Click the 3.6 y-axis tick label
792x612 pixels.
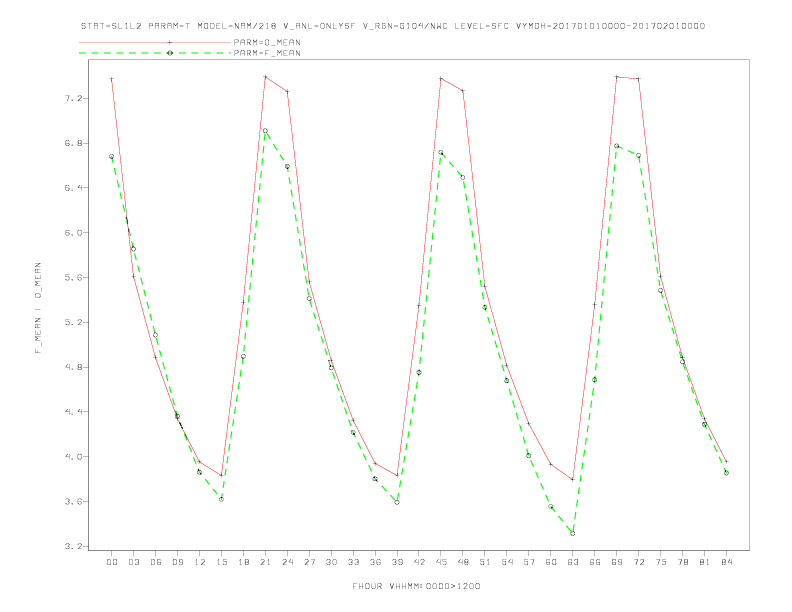pos(73,501)
